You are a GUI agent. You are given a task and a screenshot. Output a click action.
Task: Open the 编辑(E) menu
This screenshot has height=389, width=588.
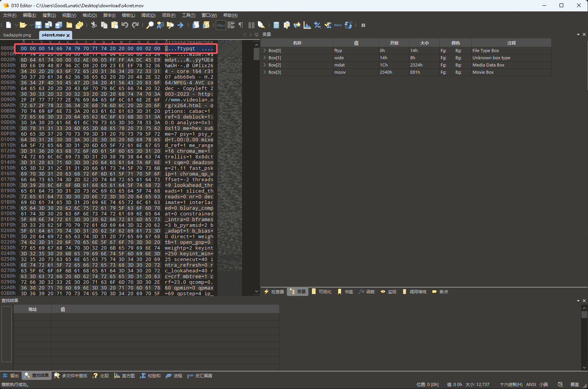[x=30, y=15]
